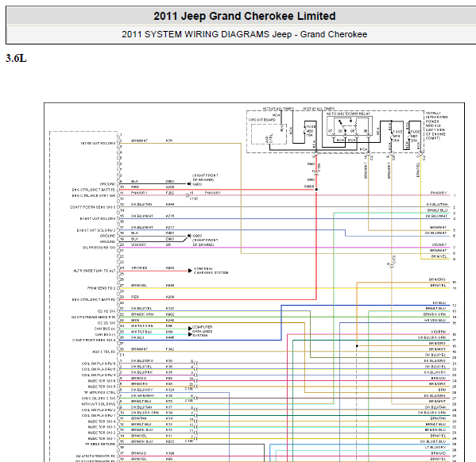Click the red A209 wire at pin 29
476x462 pixels.
click(x=219, y=300)
